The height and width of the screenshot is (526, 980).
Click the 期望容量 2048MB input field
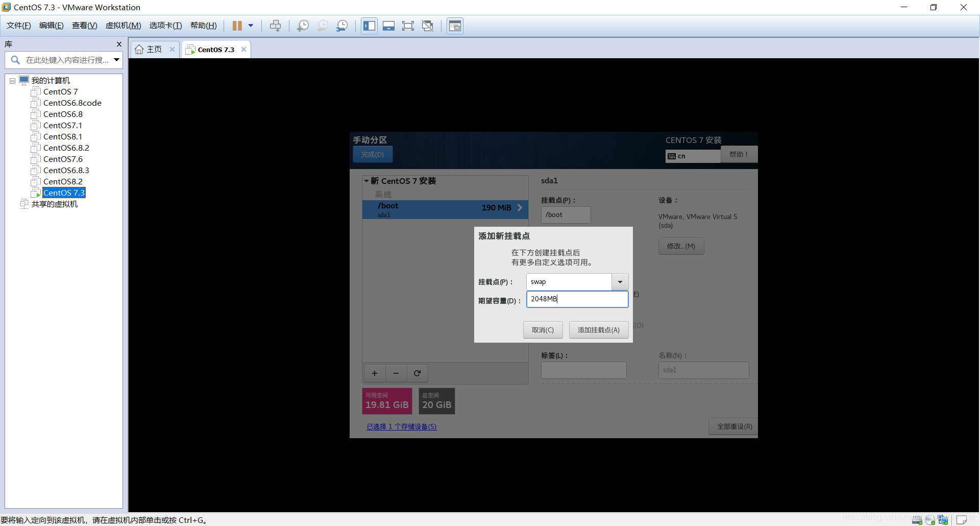577,299
